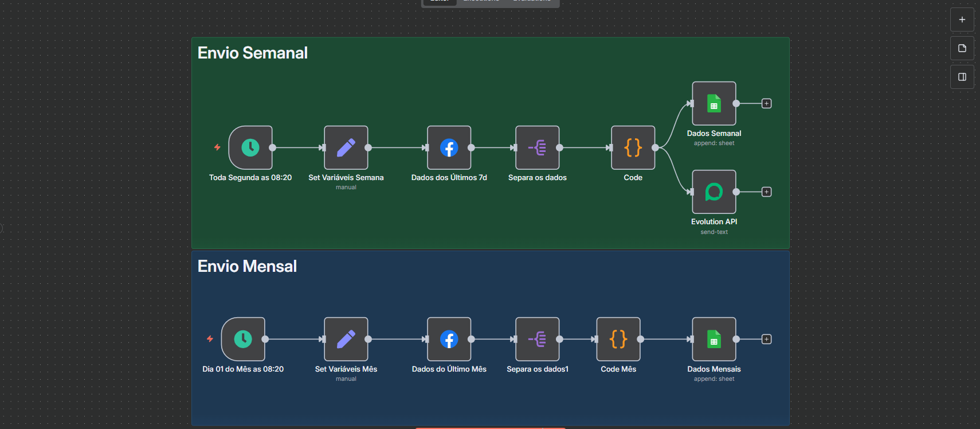The image size is (980, 429).
Task: Select the 'Evolution API' send-text node
Action: (x=714, y=192)
